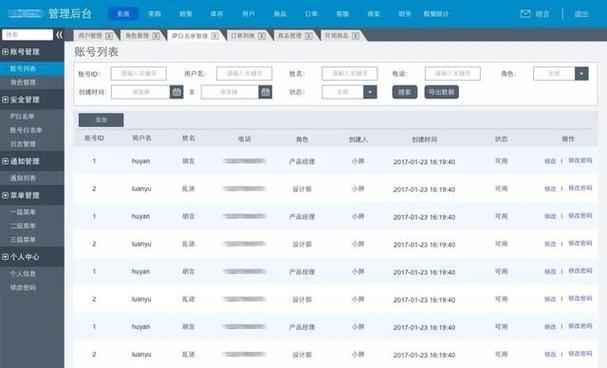Close the 用户管理 tab
The width and height of the screenshot is (607, 368).
pyautogui.click(x=109, y=36)
